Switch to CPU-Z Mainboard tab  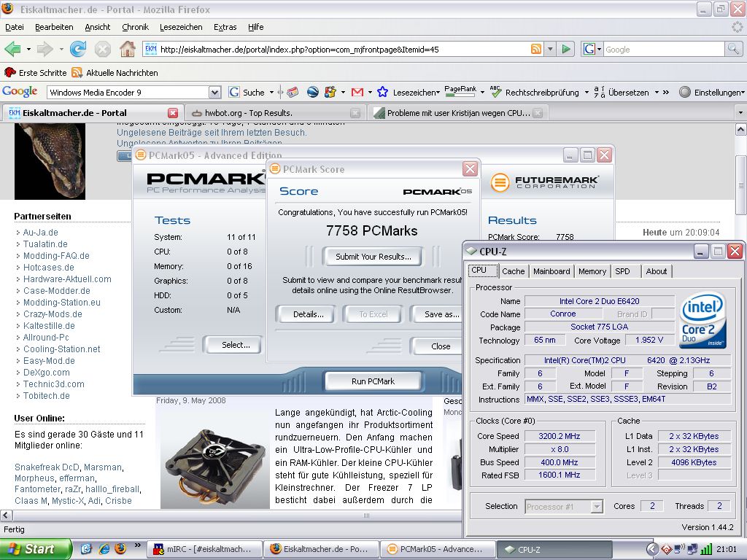click(551, 271)
